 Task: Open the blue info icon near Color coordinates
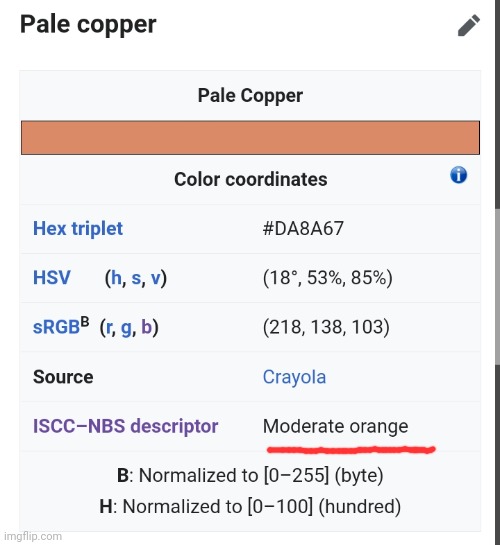tap(459, 175)
